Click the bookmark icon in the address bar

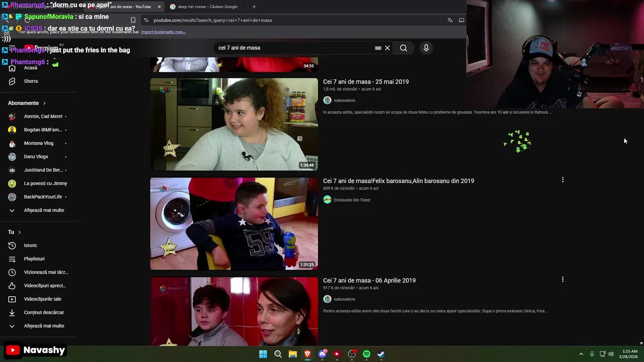(x=133, y=20)
